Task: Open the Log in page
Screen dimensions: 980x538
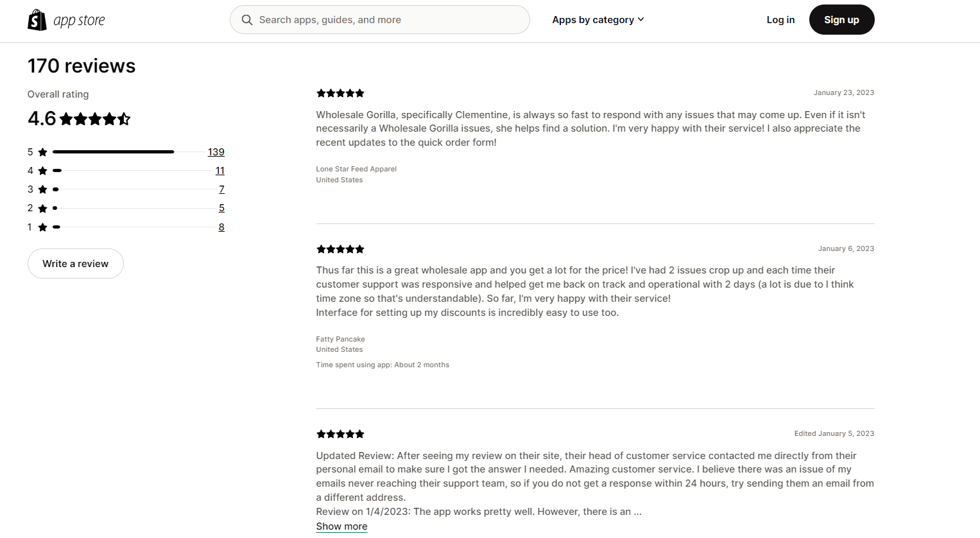Action: click(780, 20)
